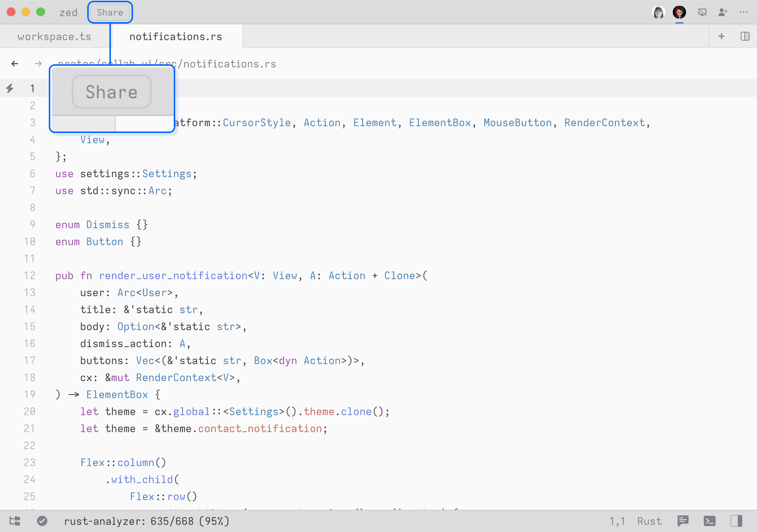Open the three-dot overflow menu
The image size is (757, 532).
tap(744, 13)
